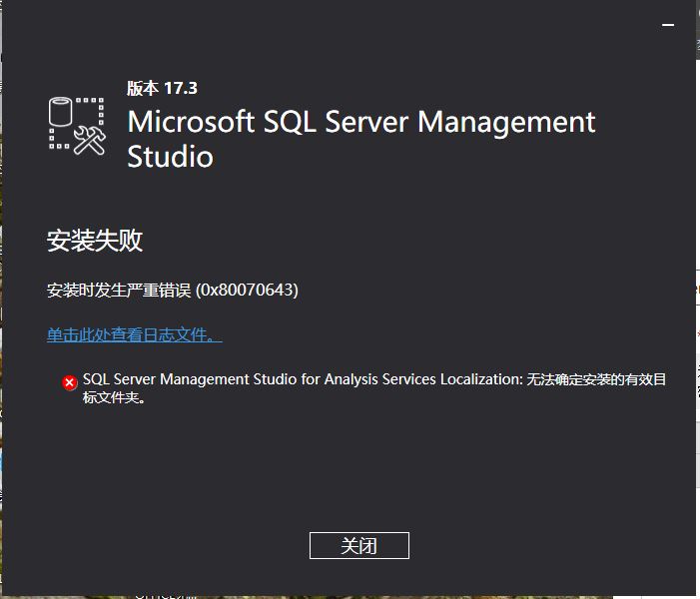Click the word 'Studio' in the title
Screen dimensions: 700x599
170,157
